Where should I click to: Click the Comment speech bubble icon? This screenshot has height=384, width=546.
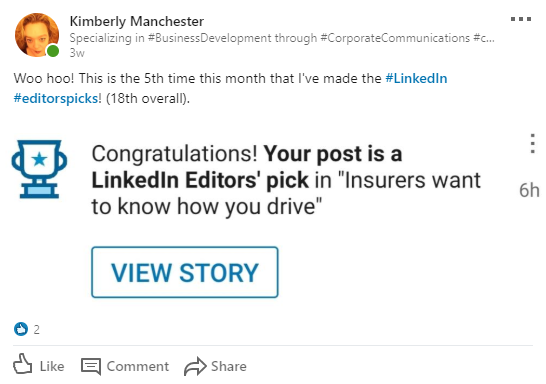(91, 367)
